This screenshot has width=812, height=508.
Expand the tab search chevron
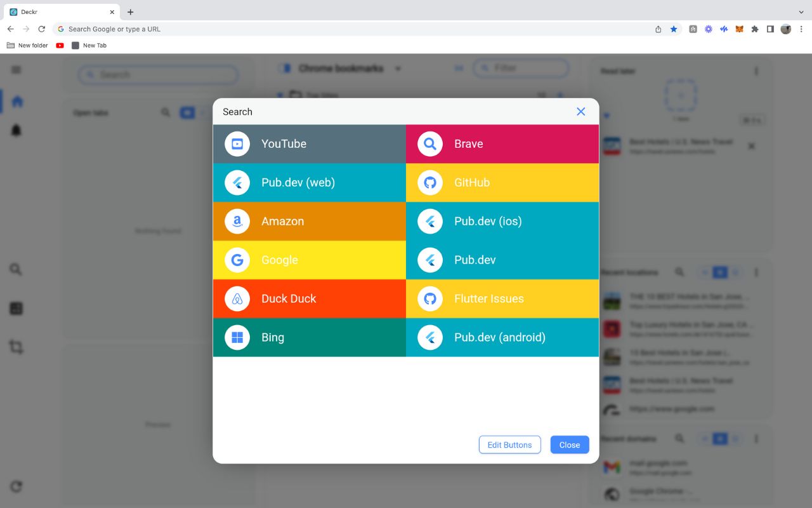801,12
